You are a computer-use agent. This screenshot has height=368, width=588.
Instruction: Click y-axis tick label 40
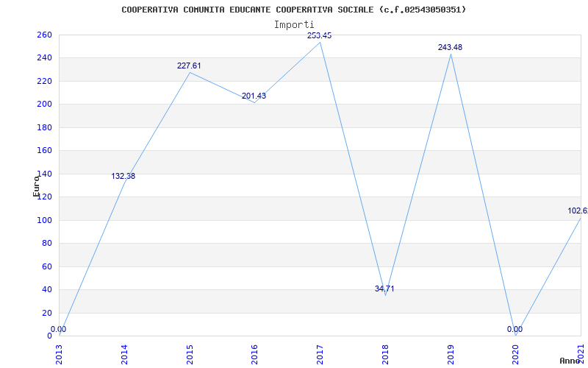(x=46, y=289)
